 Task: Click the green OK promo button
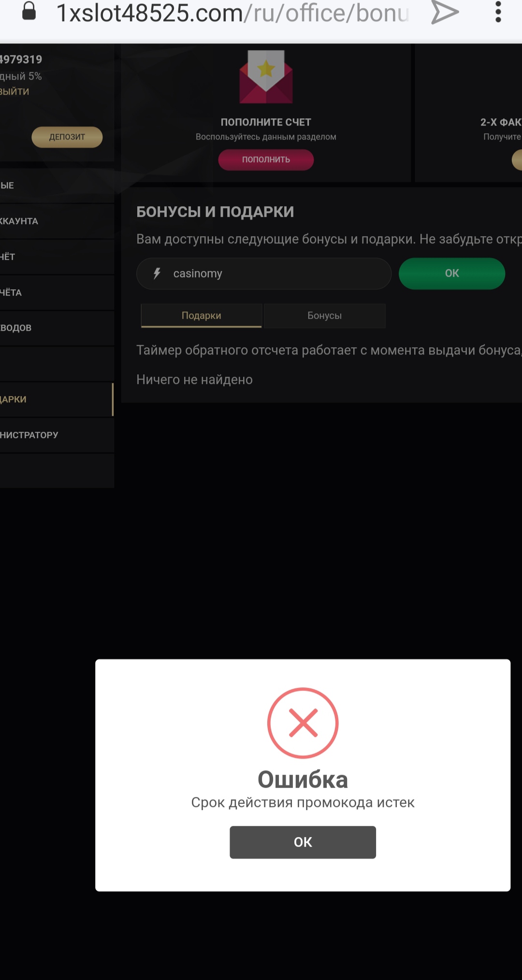click(452, 273)
